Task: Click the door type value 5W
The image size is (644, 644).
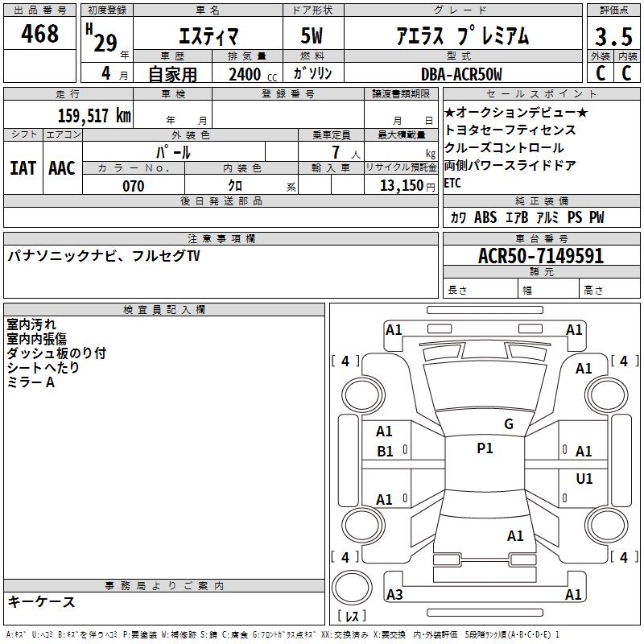Action: 312,35
